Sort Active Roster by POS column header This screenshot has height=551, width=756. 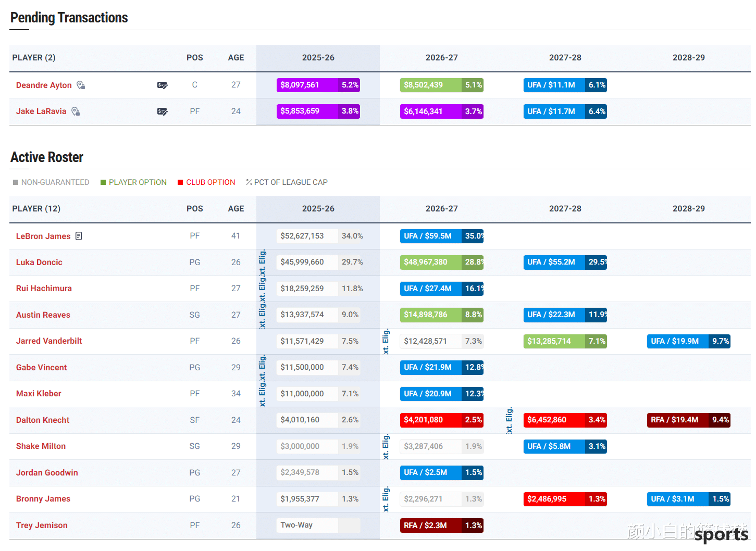tap(195, 208)
